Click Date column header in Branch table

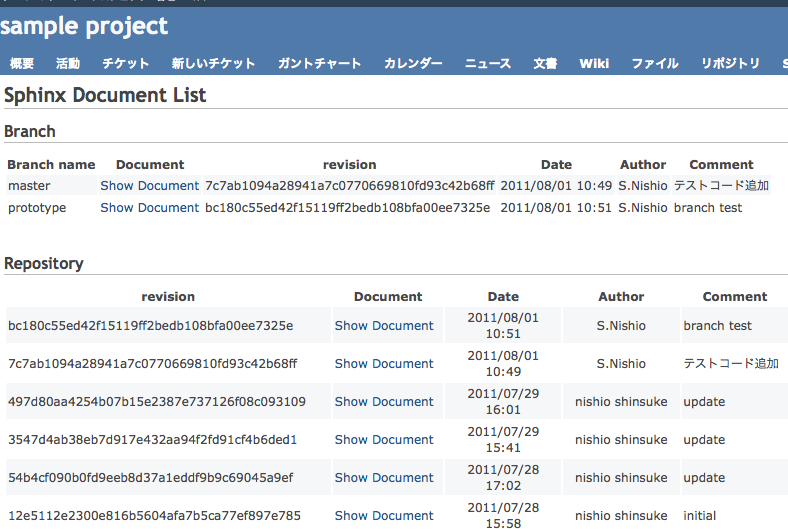point(556,165)
